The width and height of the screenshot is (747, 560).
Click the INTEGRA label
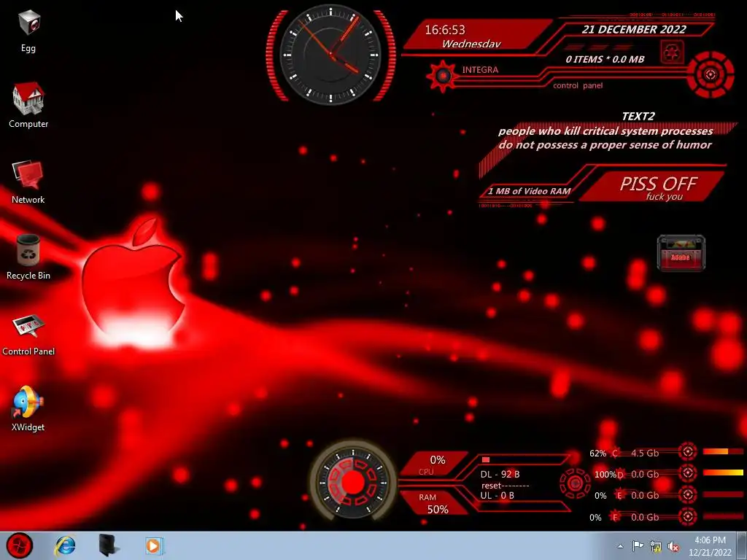click(x=480, y=70)
